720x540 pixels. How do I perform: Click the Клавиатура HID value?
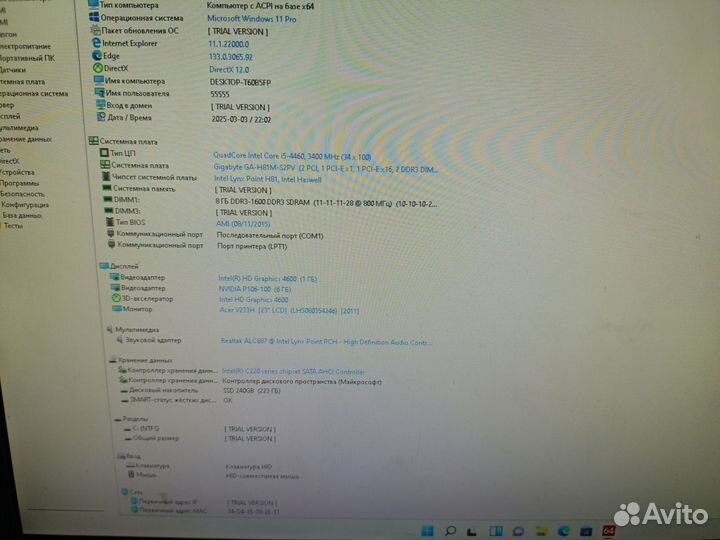(x=249, y=467)
